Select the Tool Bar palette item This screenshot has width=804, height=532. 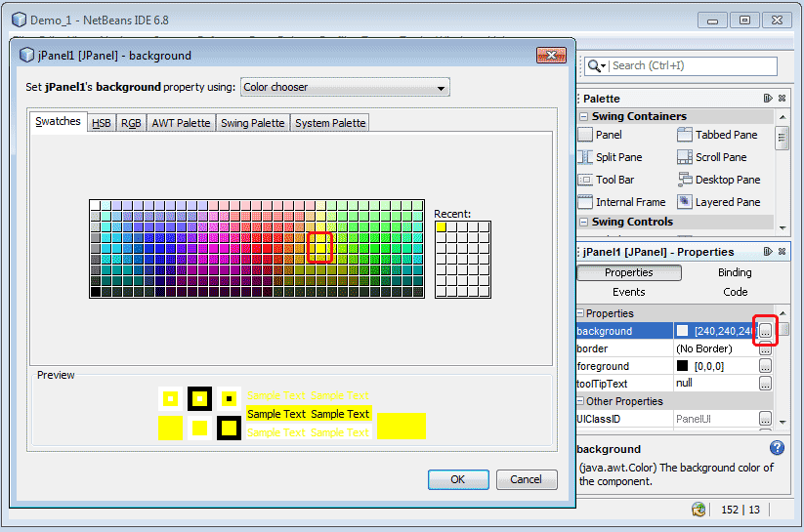click(x=606, y=180)
